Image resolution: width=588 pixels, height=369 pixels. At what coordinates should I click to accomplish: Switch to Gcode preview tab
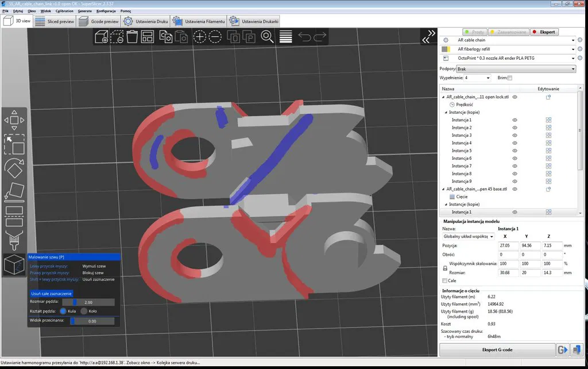click(99, 21)
